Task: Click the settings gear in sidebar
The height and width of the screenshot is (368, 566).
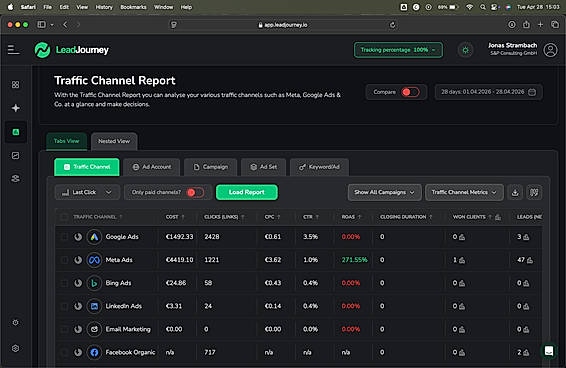Action: [16, 348]
